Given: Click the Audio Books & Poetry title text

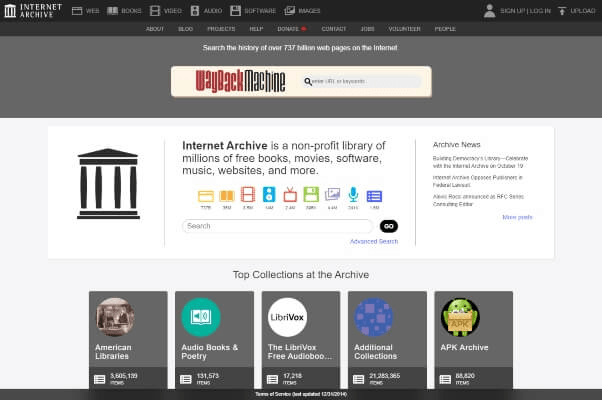Looking at the screenshot, I should tap(210, 352).
